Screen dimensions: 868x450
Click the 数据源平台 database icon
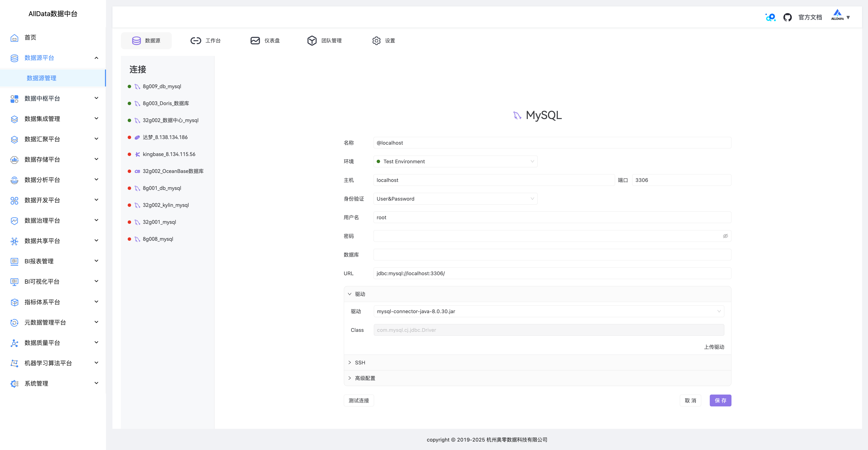(14, 58)
